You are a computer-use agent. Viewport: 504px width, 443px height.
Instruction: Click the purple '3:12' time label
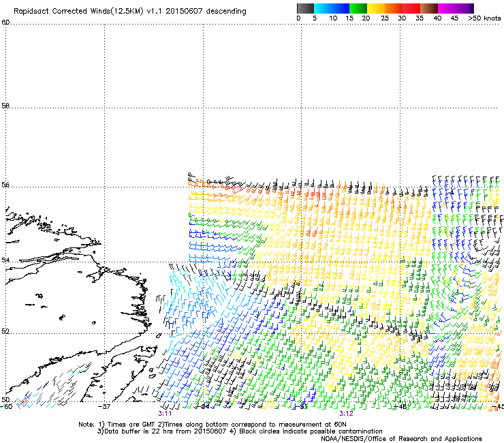pos(346,414)
